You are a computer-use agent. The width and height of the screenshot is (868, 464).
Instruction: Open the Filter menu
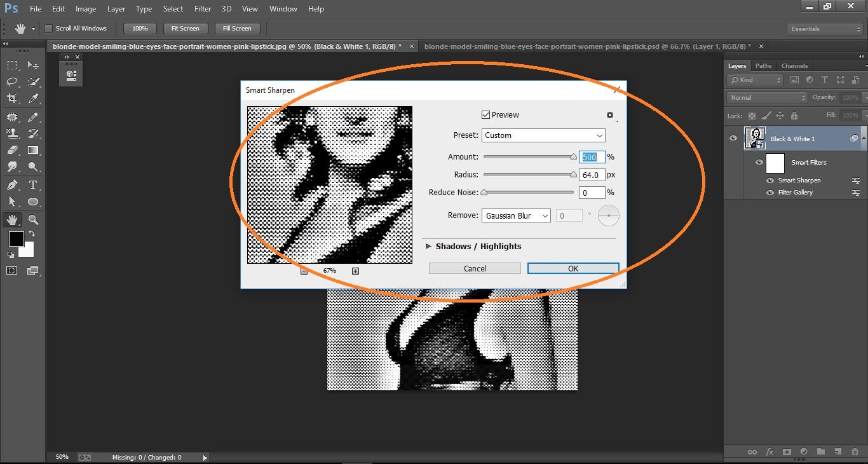click(x=203, y=8)
